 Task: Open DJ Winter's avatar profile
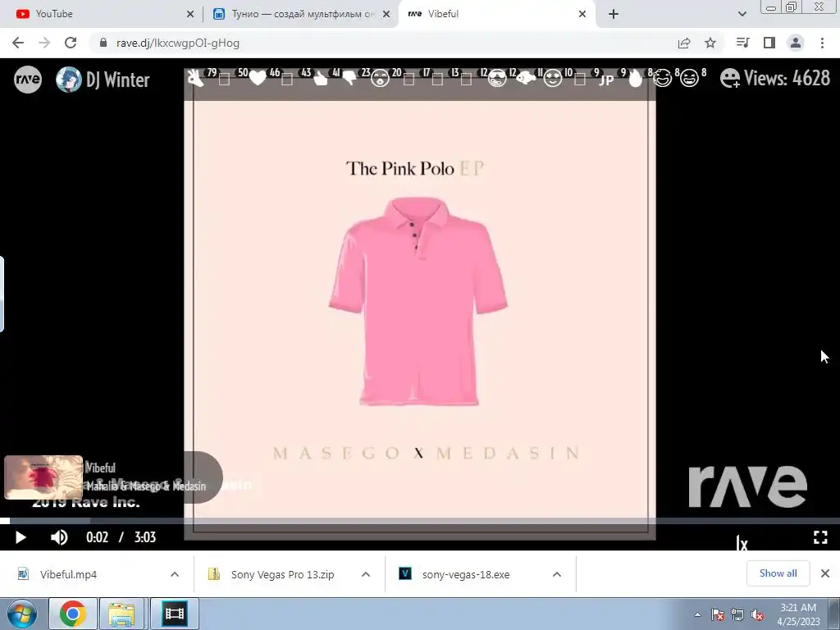pyautogui.click(x=69, y=80)
